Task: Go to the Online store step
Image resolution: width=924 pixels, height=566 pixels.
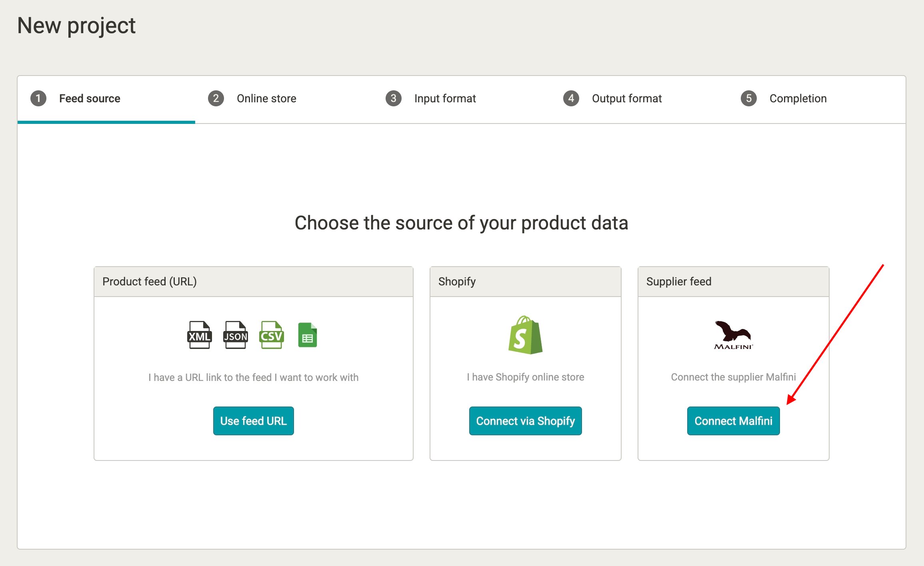Action: coord(284,99)
